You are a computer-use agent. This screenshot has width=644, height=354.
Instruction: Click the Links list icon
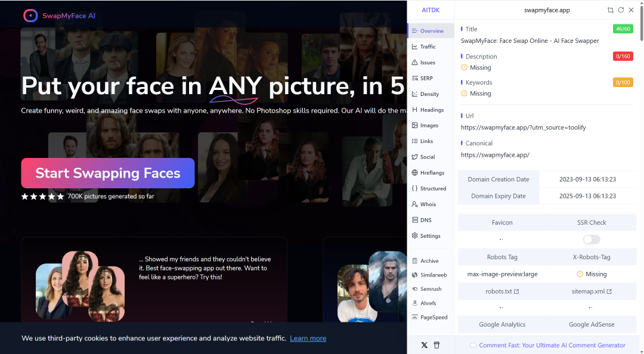tap(415, 141)
